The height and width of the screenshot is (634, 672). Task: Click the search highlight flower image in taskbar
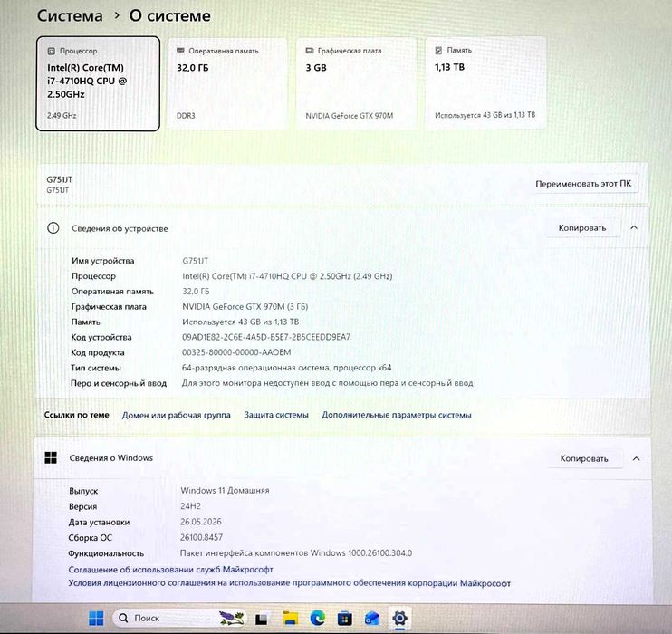[232, 618]
